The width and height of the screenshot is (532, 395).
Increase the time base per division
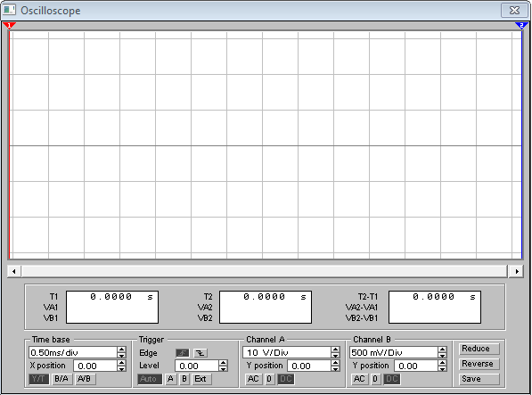click(x=121, y=350)
